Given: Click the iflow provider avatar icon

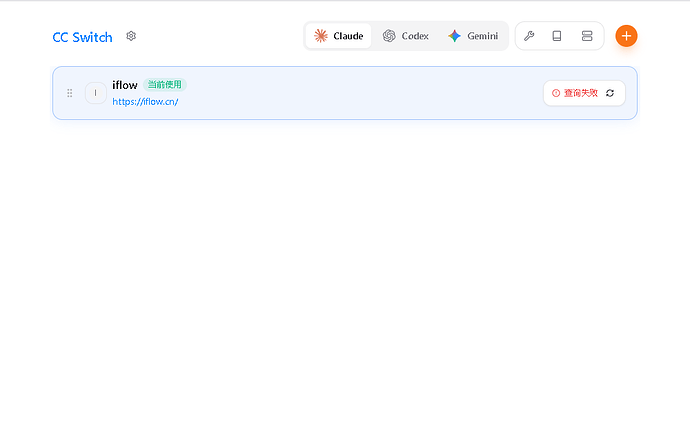Looking at the screenshot, I should point(95,93).
